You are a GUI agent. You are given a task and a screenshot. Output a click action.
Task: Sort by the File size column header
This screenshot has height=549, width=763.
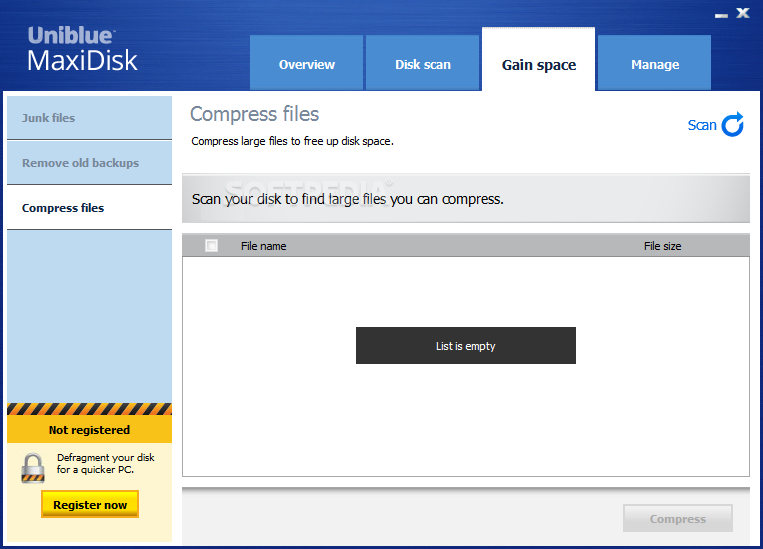[x=662, y=246]
